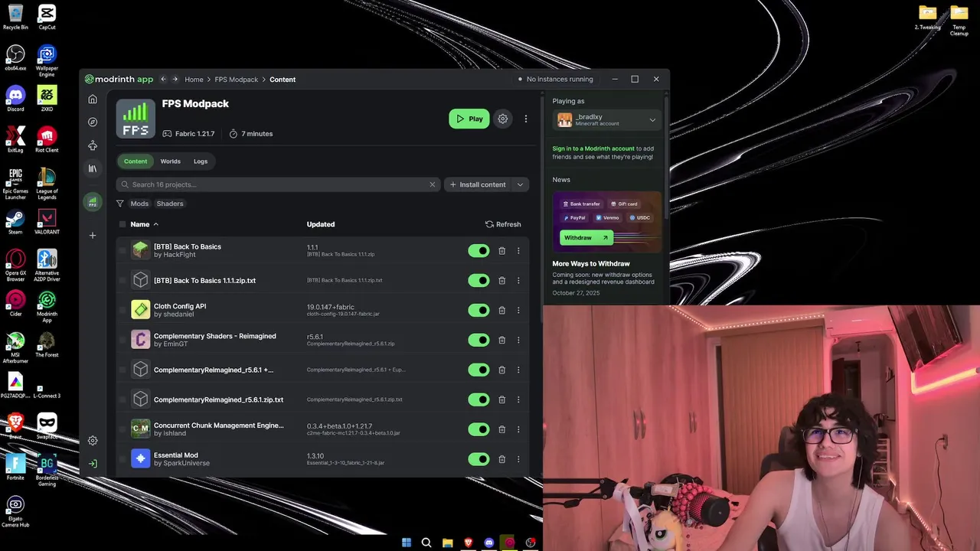Open the More Ways to Withdraw article
Viewport: 980px width, 551px height.
coord(591,263)
